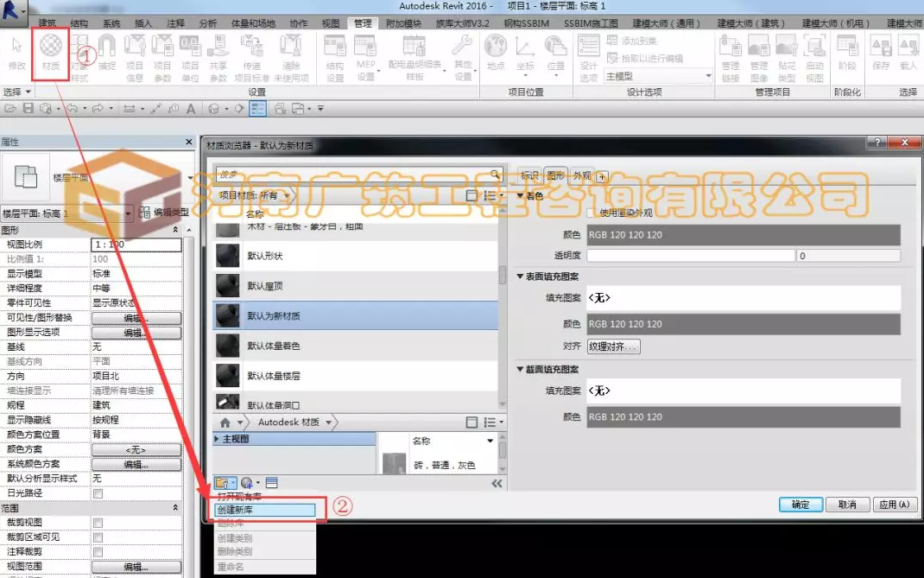The height and width of the screenshot is (578, 924).
Task: Click the asset browser icon beside the create-material icon
Action: click(272, 482)
